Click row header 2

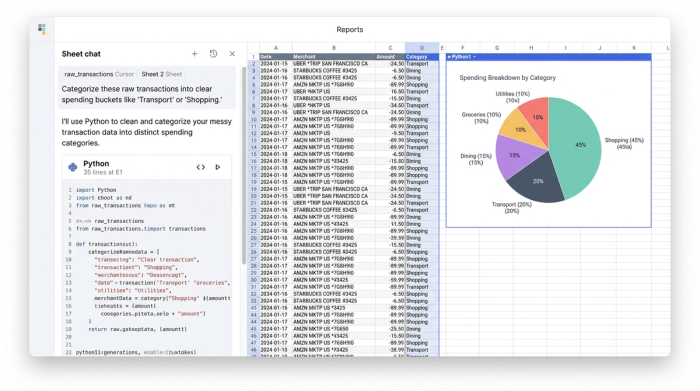tap(253, 64)
